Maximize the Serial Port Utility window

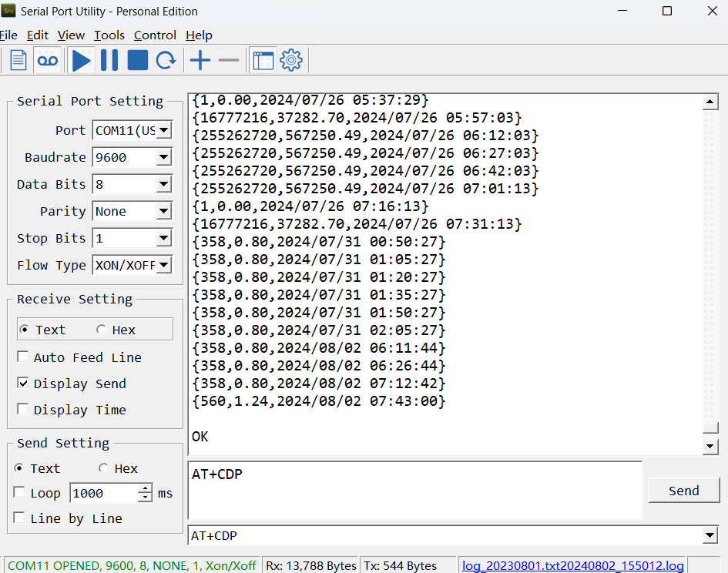pos(666,11)
